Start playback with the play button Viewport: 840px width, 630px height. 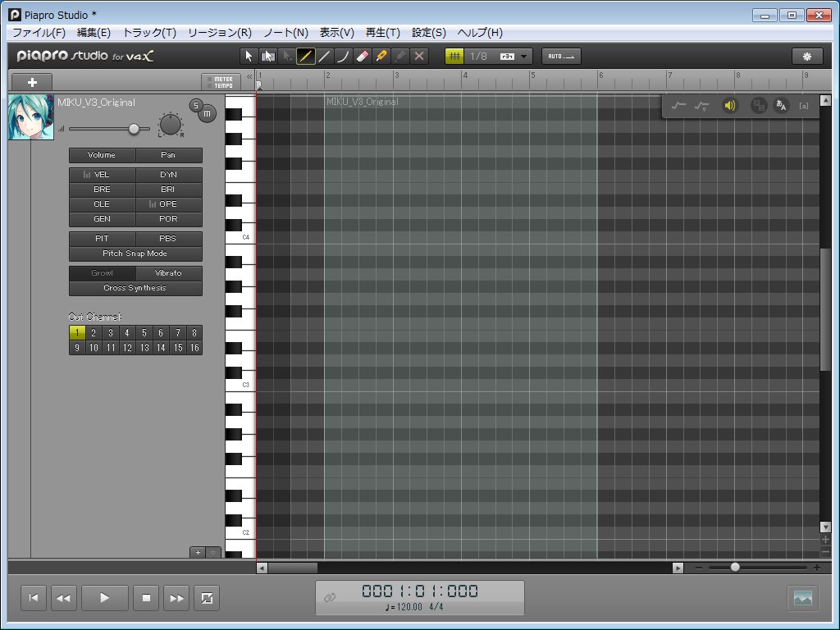(104, 598)
